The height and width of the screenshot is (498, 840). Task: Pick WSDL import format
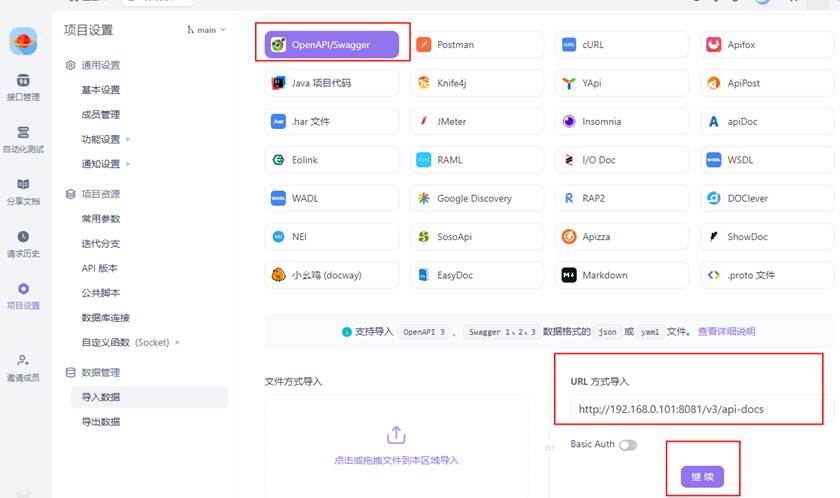[767, 160]
